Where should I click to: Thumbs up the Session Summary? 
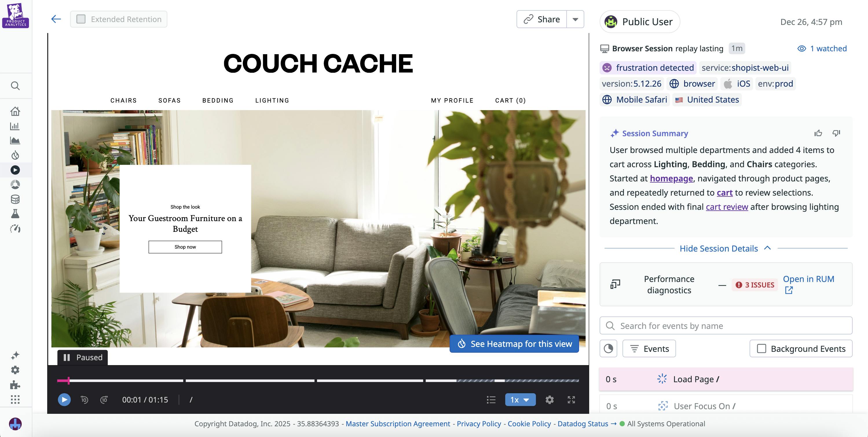(x=818, y=133)
